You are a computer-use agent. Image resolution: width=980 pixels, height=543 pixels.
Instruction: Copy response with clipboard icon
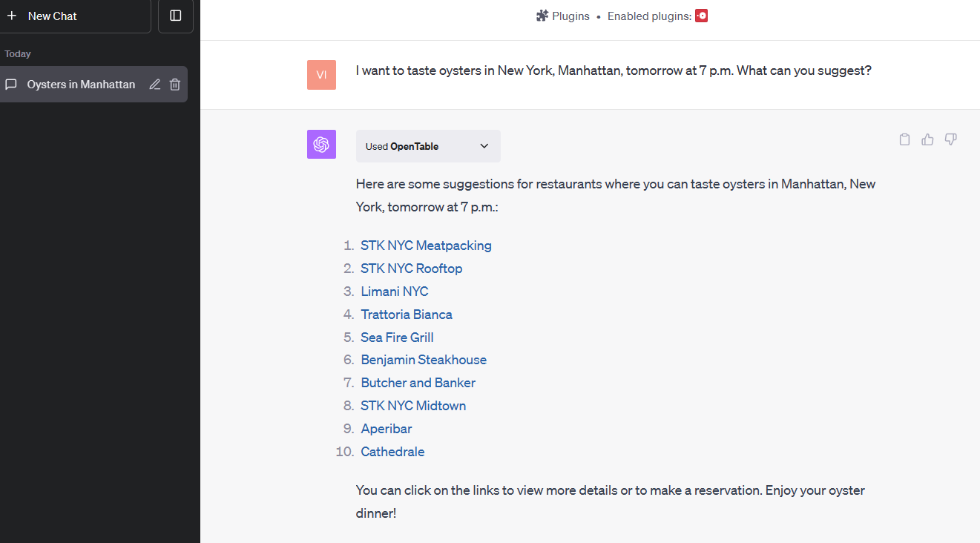(x=904, y=139)
